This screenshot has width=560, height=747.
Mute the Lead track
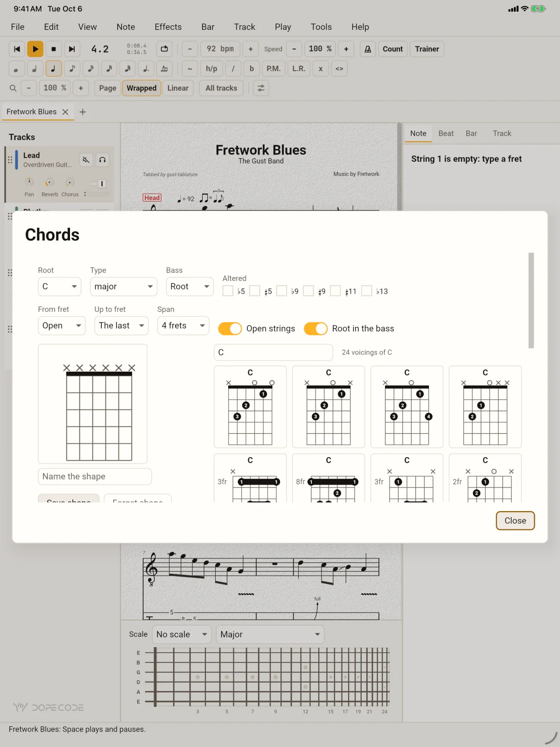[x=86, y=160]
